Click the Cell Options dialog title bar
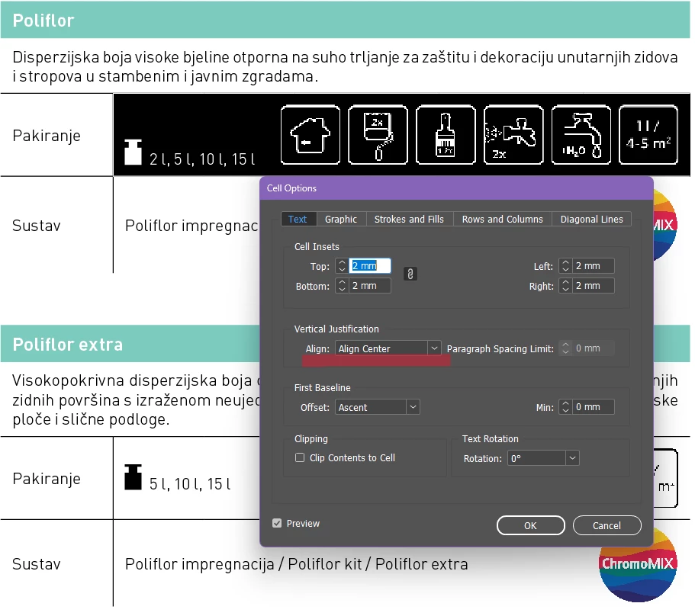695x616 pixels. tap(456, 188)
